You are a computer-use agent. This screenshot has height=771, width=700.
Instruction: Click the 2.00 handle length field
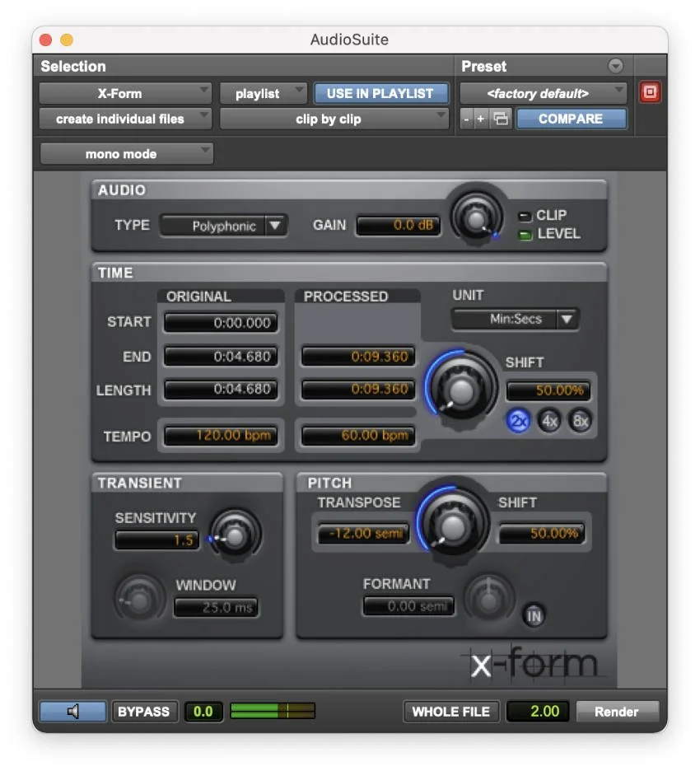pyautogui.click(x=537, y=712)
